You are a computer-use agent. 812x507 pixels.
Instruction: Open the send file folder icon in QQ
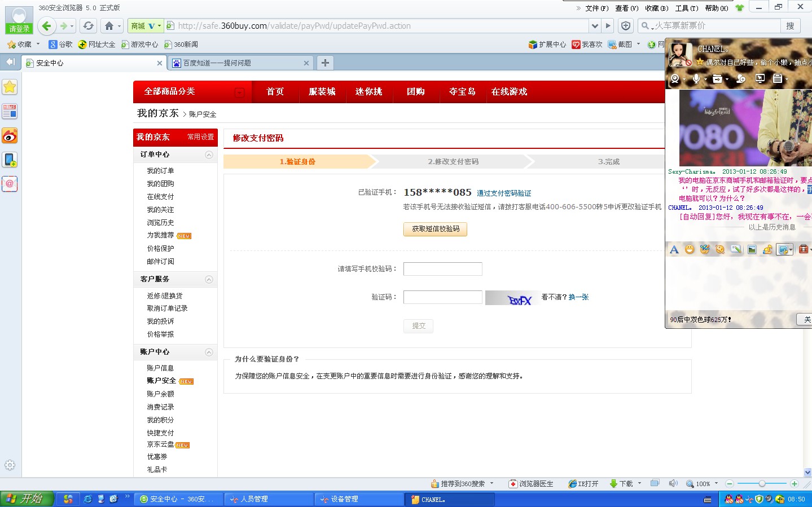(x=717, y=79)
